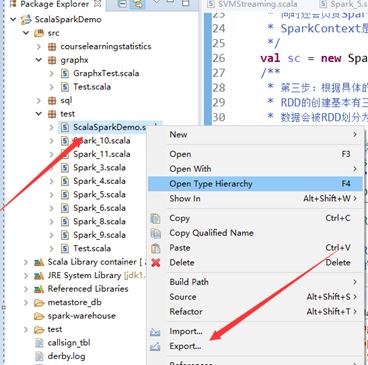Image resolution: width=368 pixels, height=365 pixels.
Task: Open the Source submenu
Action: point(255,297)
